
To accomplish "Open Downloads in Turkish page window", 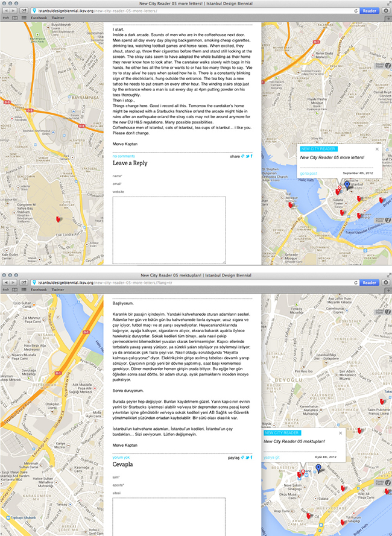I will pos(386,282).
